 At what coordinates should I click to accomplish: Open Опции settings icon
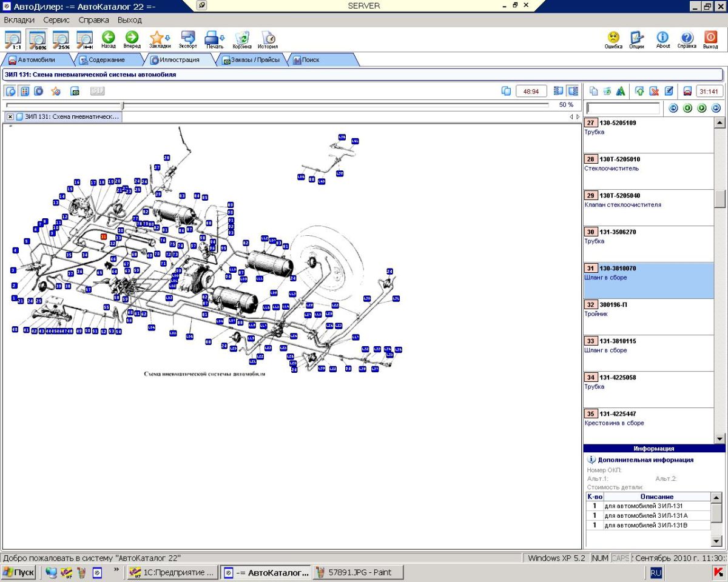pos(636,40)
